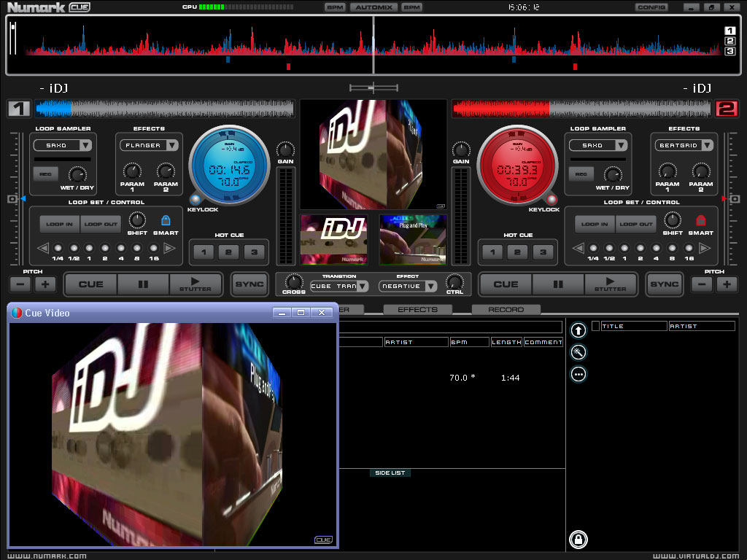Switch to the RECORD tab
This screenshot has width=747, height=560.
click(x=506, y=309)
